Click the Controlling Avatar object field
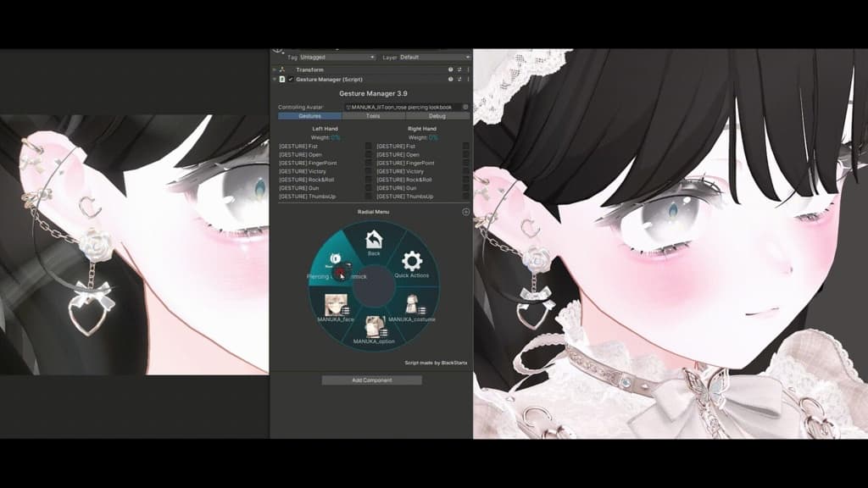 click(x=406, y=107)
